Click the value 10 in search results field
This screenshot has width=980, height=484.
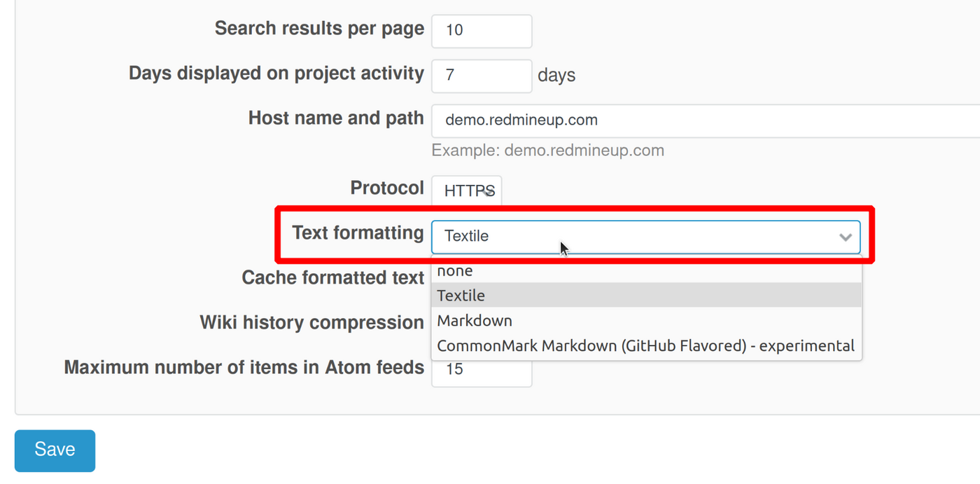(455, 31)
